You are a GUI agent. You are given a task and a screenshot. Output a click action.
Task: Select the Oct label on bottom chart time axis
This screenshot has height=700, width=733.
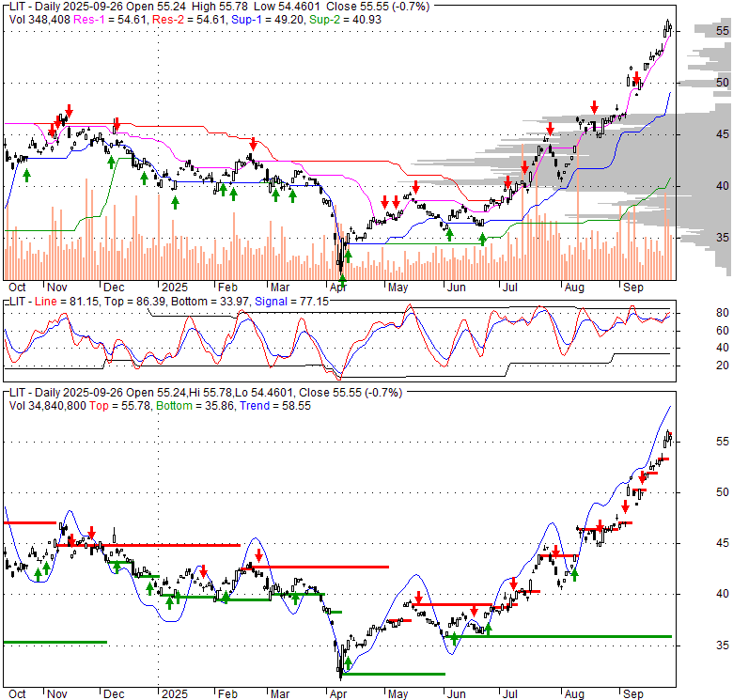17,694
